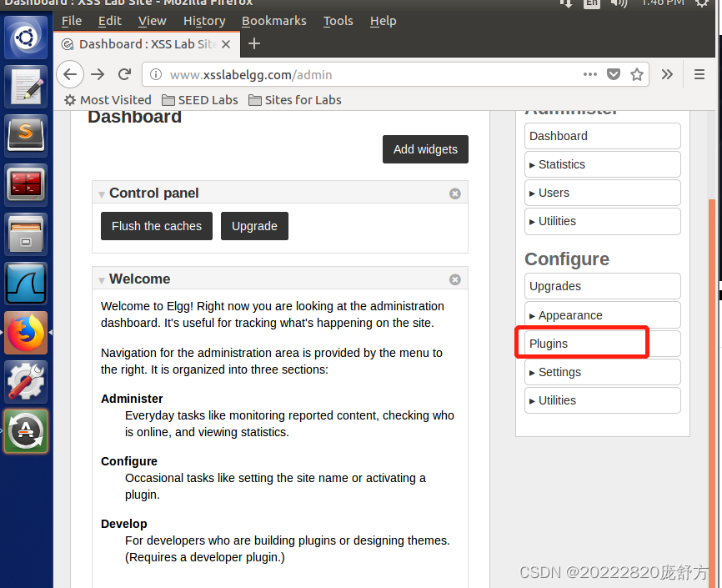
Task: Open the Help menu
Action: 384,21
